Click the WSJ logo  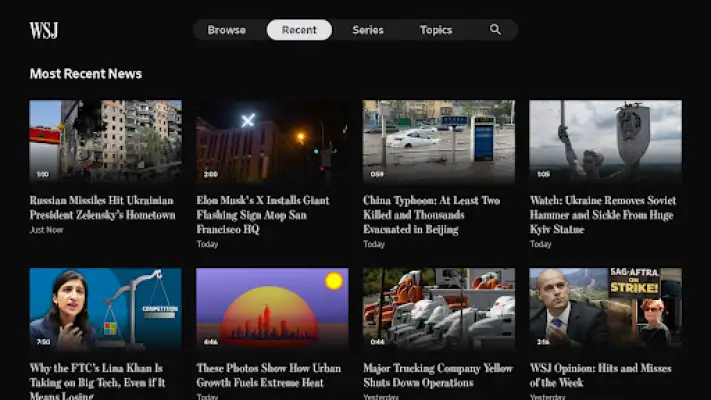(x=44, y=30)
